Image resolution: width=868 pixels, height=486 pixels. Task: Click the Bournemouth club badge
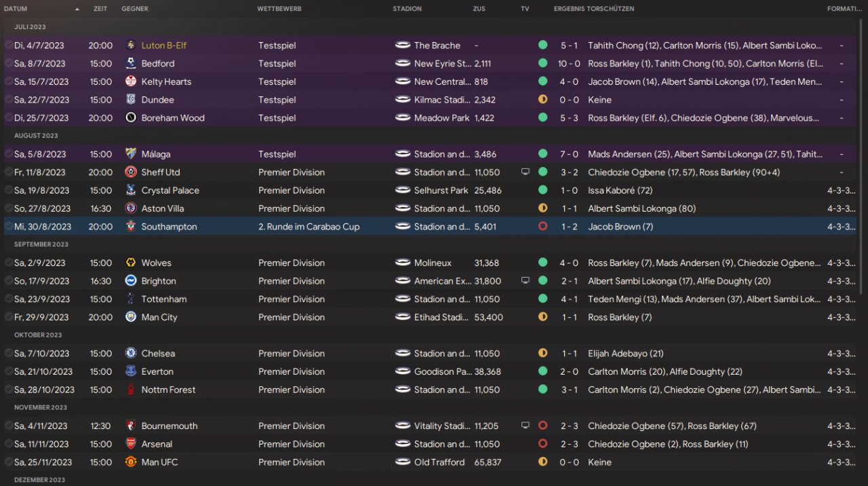tap(131, 426)
